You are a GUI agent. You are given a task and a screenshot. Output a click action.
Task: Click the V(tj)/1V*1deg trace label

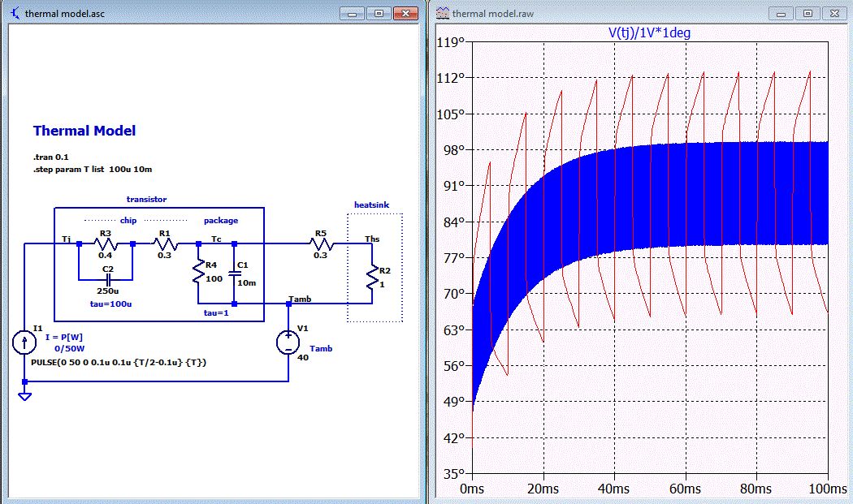(649, 33)
